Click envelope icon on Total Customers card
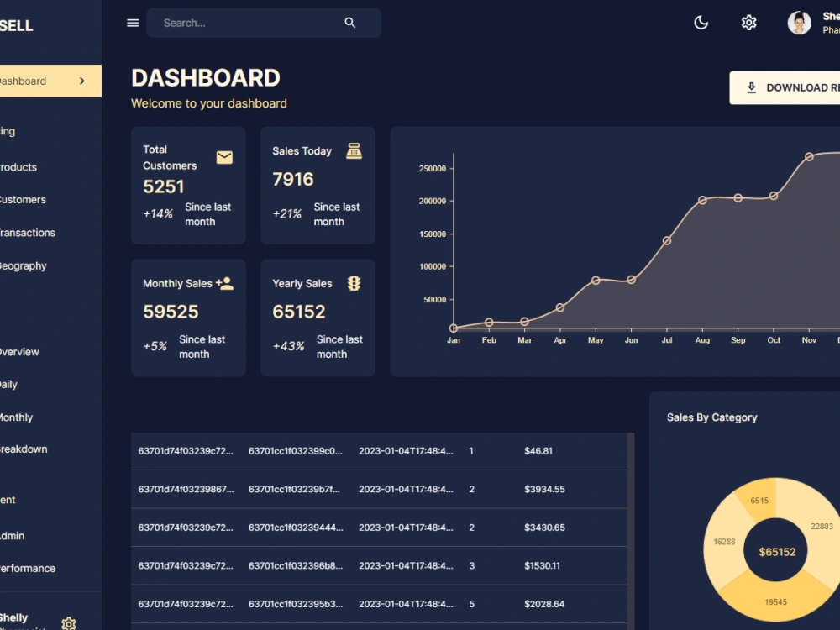The width and height of the screenshot is (840, 630). 224,157
